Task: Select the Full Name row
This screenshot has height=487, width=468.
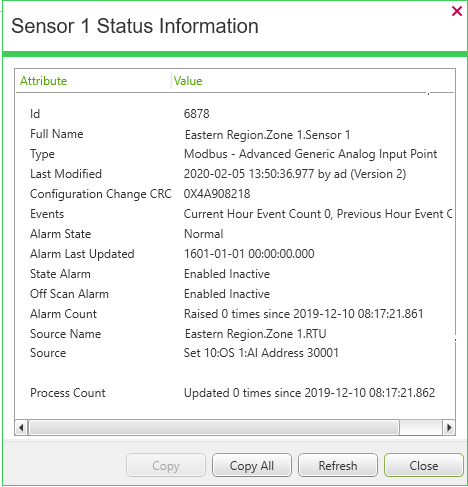Action: [x=235, y=134]
